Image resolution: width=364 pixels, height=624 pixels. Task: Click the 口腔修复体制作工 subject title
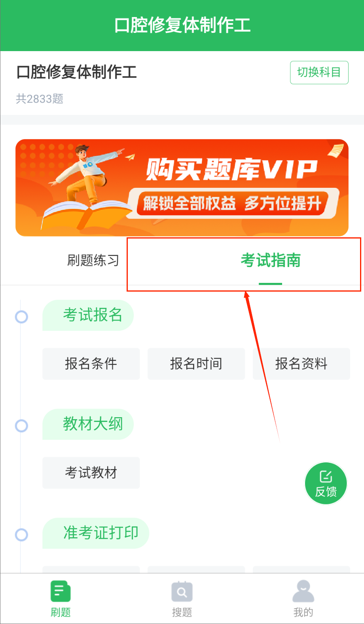(77, 72)
